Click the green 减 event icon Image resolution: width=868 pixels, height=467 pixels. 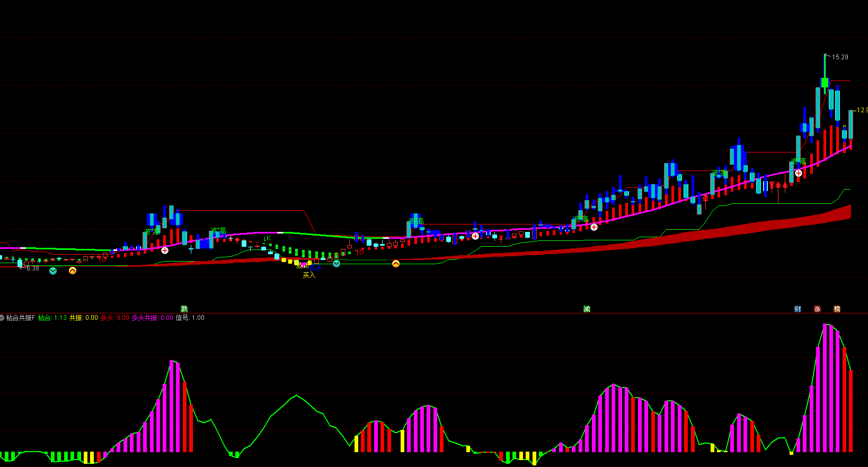(x=587, y=309)
